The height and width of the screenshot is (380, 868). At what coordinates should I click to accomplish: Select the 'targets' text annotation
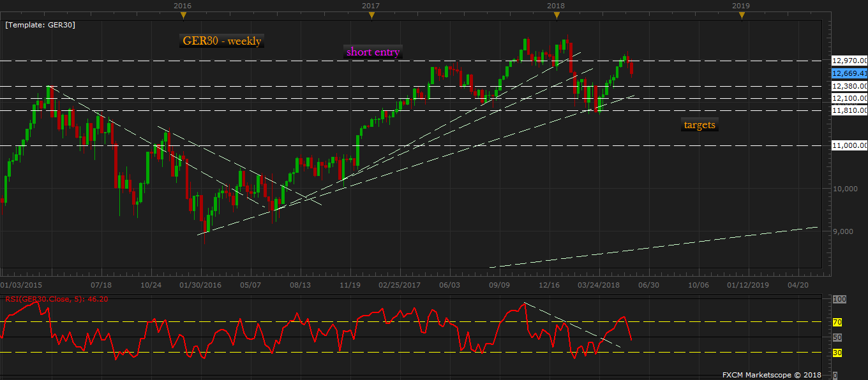[700, 125]
